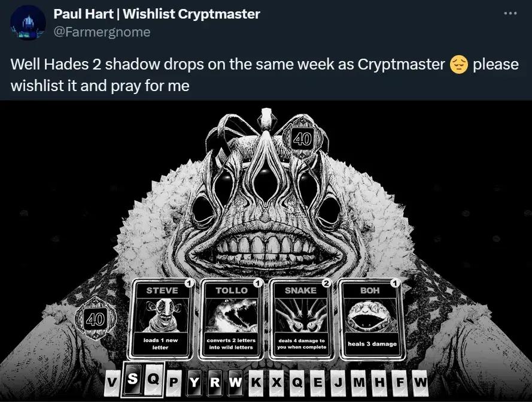Open the @Farmergnome handle link
The image size is (532, 402).
pyautogui.click(x=102, y=32)
